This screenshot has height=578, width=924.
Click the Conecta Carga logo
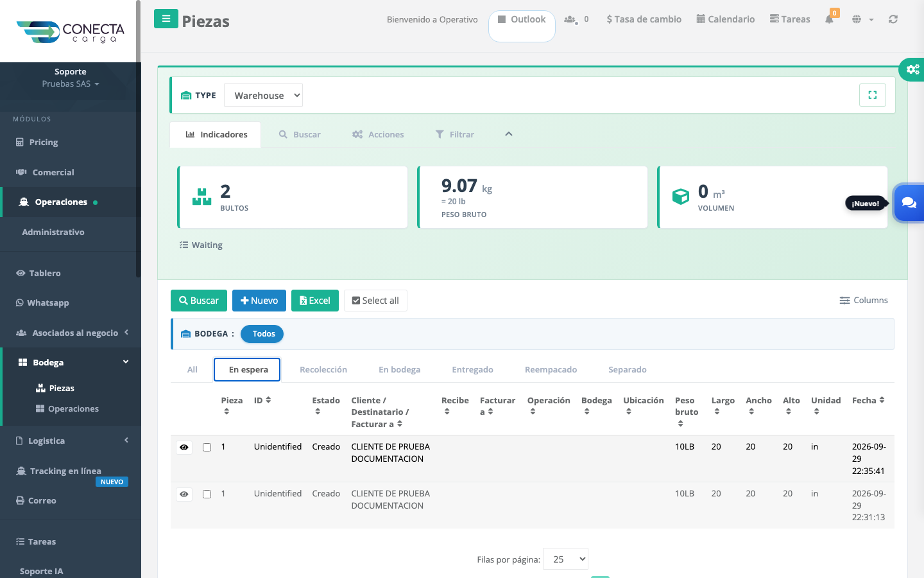[x=71, y=31]
